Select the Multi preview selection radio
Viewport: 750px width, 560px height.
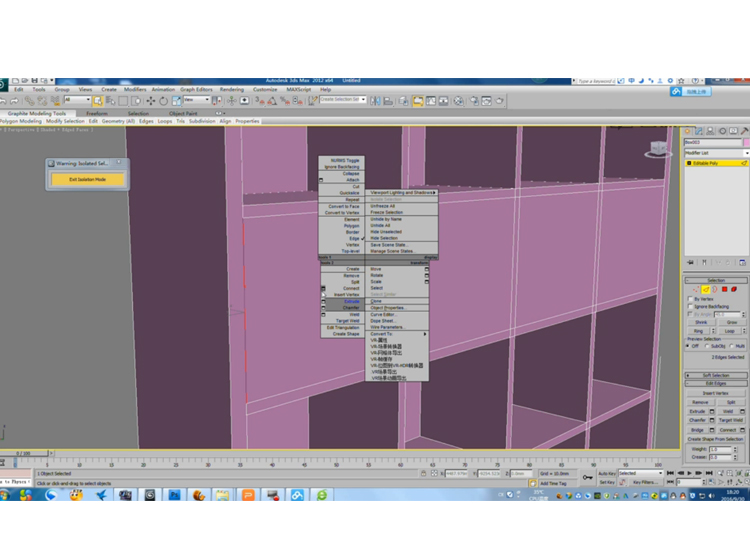[732, 346]
